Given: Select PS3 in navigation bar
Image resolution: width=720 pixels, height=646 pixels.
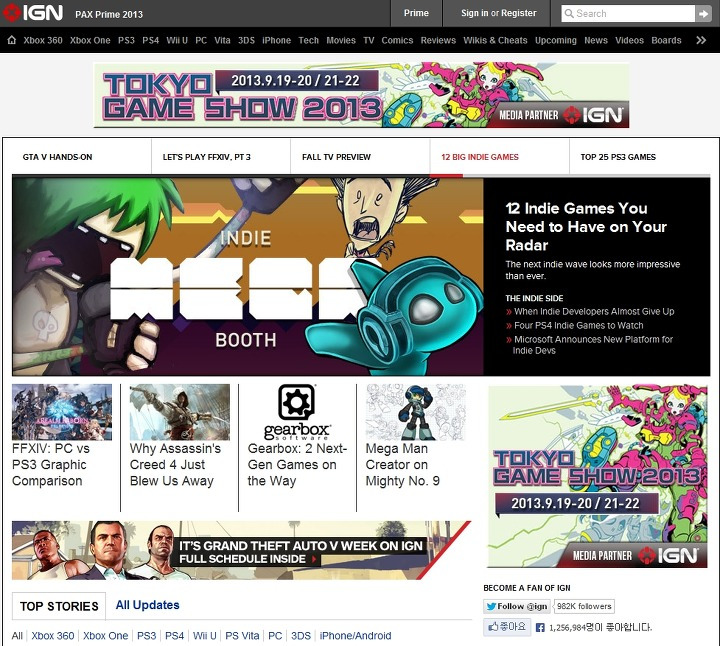Looking at the screenshot, I should point(126,40).
